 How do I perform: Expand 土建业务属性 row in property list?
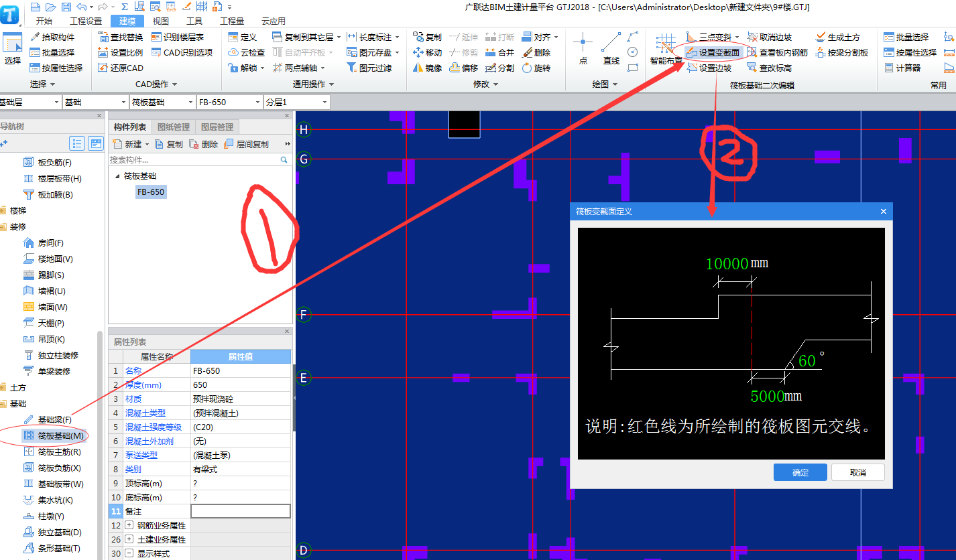(x=129, y=539)
